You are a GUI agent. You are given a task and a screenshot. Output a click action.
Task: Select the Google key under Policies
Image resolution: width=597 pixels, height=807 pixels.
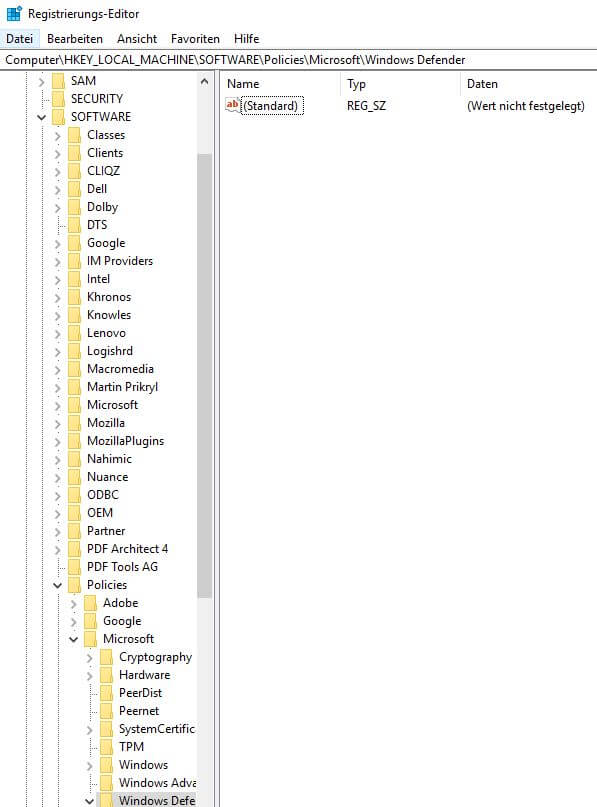(122, 621)
